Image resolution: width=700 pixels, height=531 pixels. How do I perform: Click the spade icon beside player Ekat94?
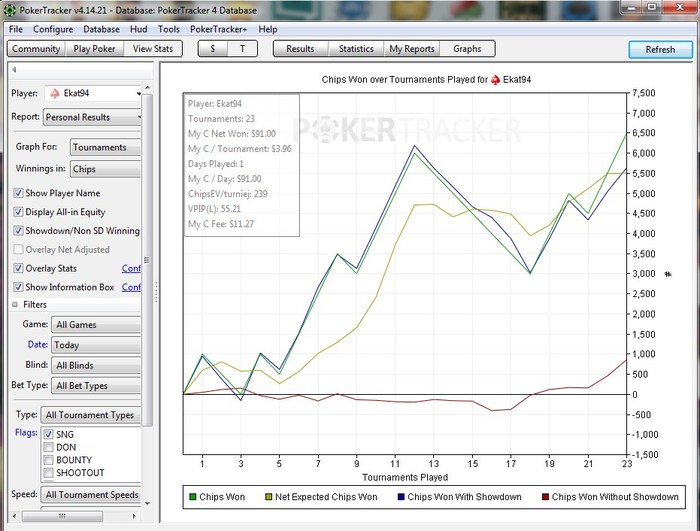[54, 93]
